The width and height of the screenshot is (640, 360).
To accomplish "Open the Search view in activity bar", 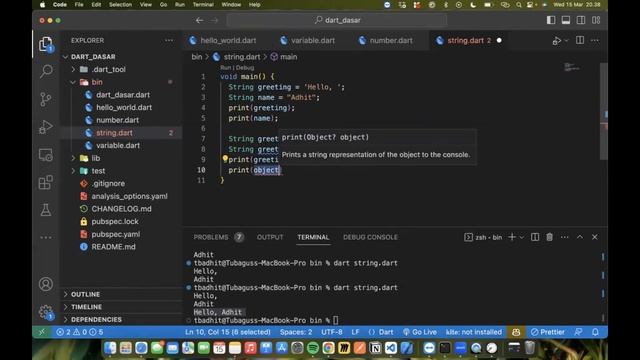I will point(46,71).
